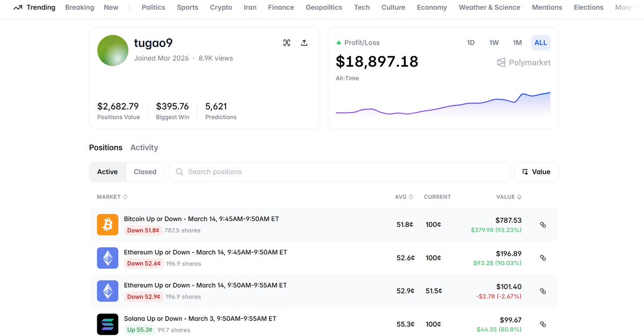644x336 pixels.
Task: Open Bitcoin Up or Down 9:45AM market
Action: point(201,219)
